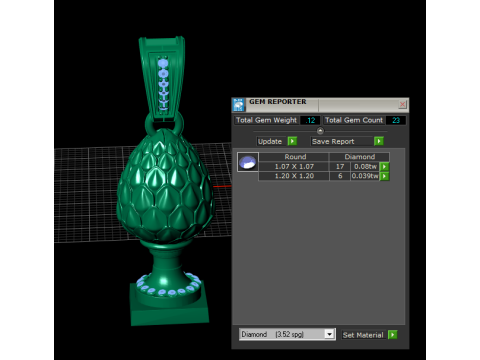Click the Gem Reporter panel logo icon
480x360 pixels.
click(x=239, y=105)
